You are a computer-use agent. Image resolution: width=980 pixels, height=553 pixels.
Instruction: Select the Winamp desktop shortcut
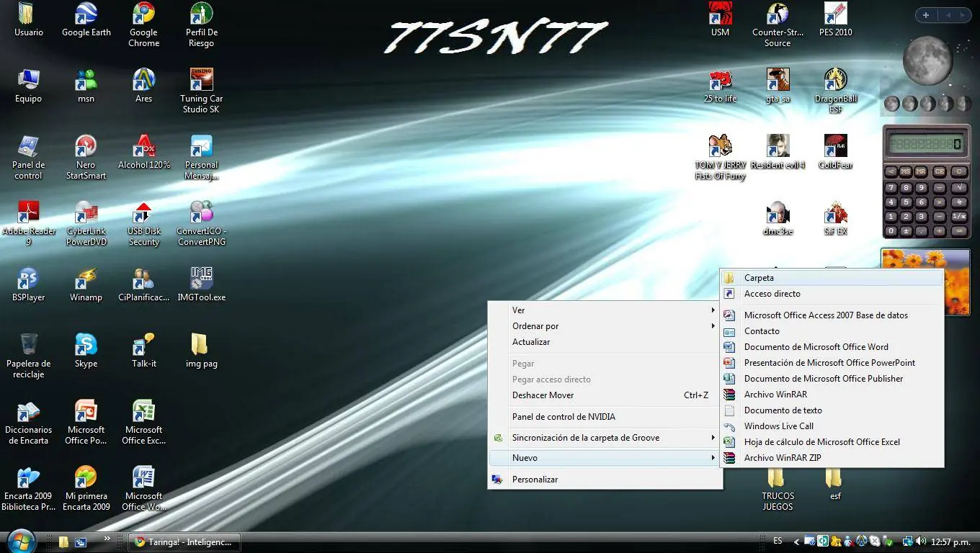coord(86,284)
